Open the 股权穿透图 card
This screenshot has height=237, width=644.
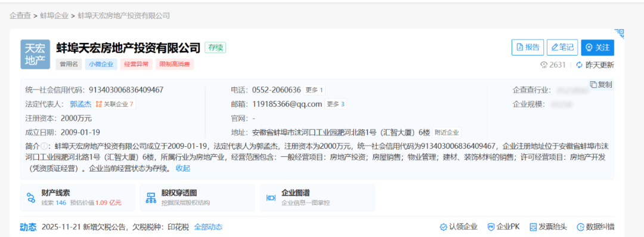tap(197, 198)
